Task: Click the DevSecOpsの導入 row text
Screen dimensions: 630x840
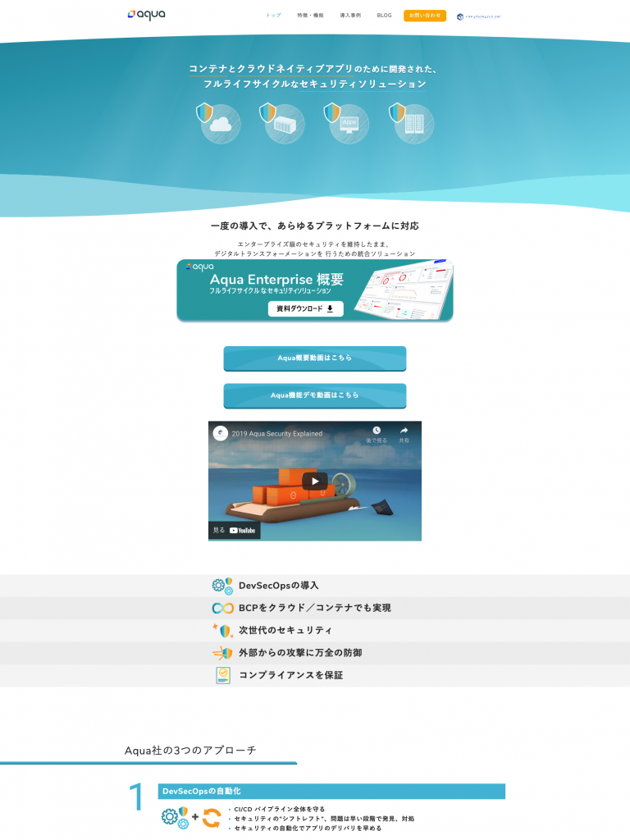Action: (279, 586)
